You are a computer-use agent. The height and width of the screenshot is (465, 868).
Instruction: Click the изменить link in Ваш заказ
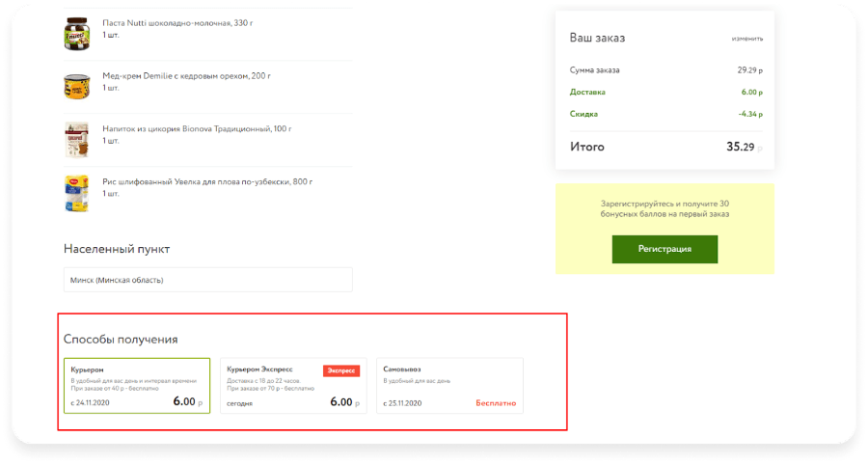747,39
